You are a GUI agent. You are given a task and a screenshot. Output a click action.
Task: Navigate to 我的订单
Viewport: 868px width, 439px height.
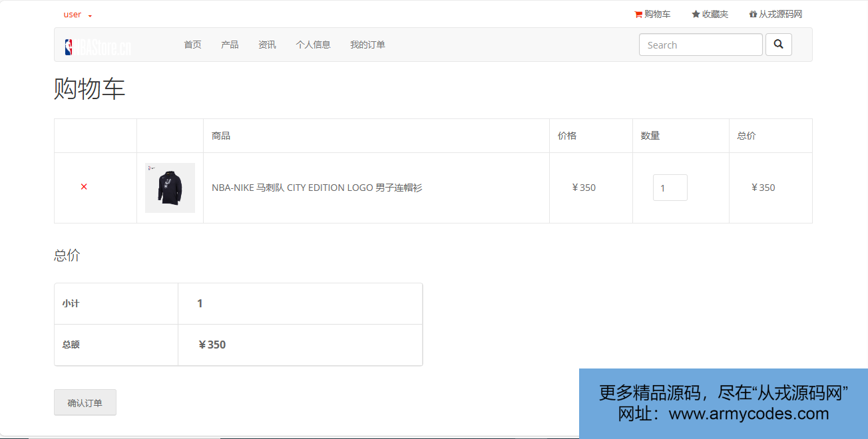[367, 45]
